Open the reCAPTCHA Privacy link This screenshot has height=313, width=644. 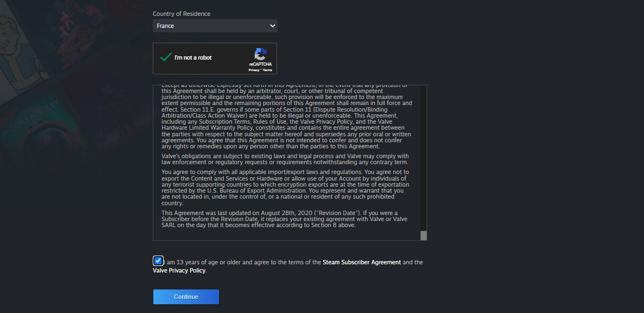(x=254, y=70)
